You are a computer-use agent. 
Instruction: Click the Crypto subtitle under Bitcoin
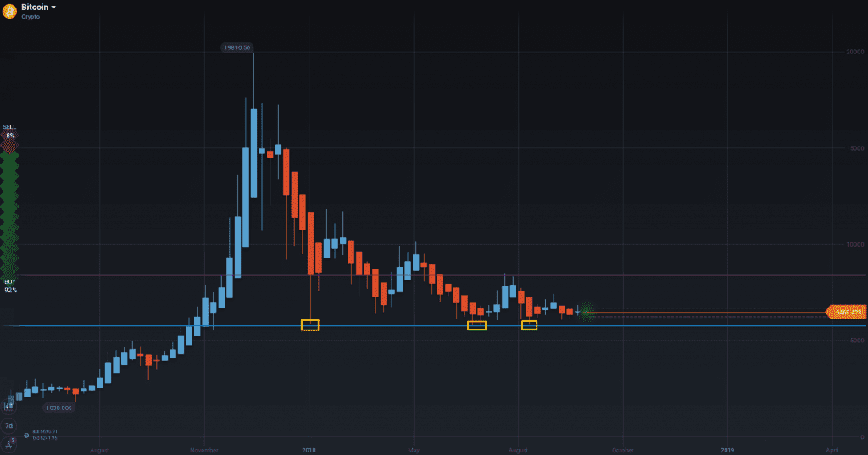coord(31,17)
